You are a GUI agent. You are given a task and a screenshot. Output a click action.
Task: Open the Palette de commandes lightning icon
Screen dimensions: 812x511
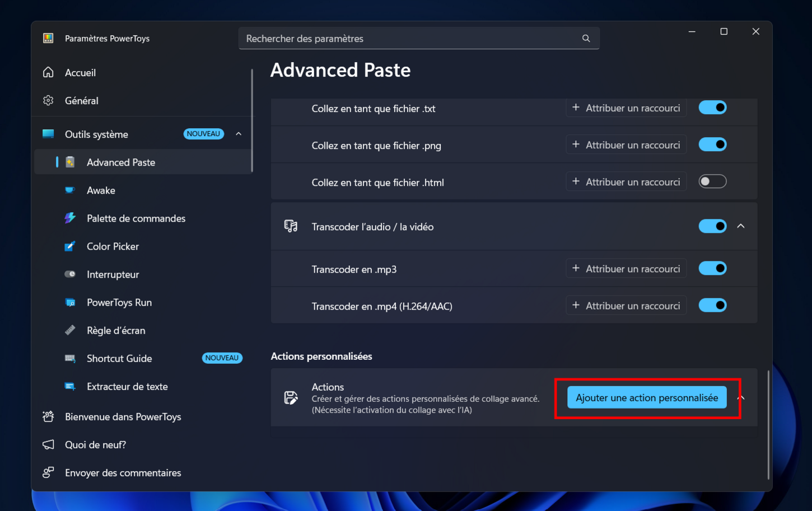[70, 218]
